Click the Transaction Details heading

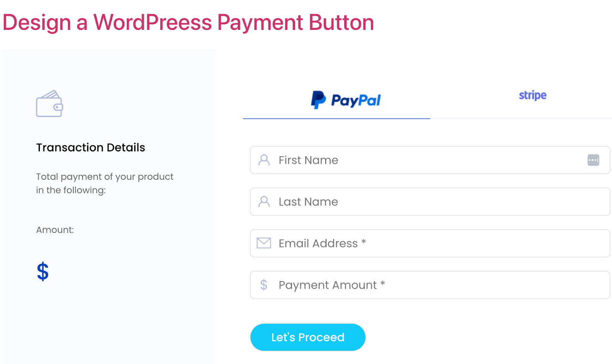coord(91,147)
